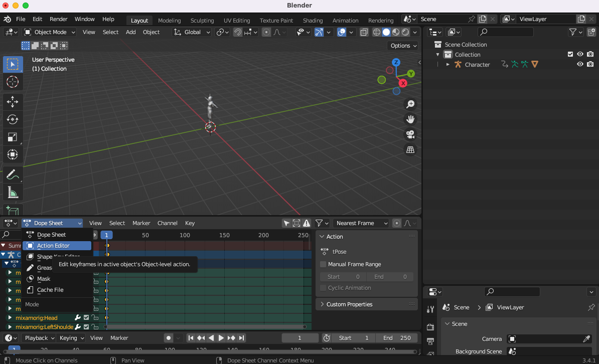Image resolution: width=599 pixels, height=364 pixels.
Task: Open the Add menu in viewport header
Action: (130, 32)
